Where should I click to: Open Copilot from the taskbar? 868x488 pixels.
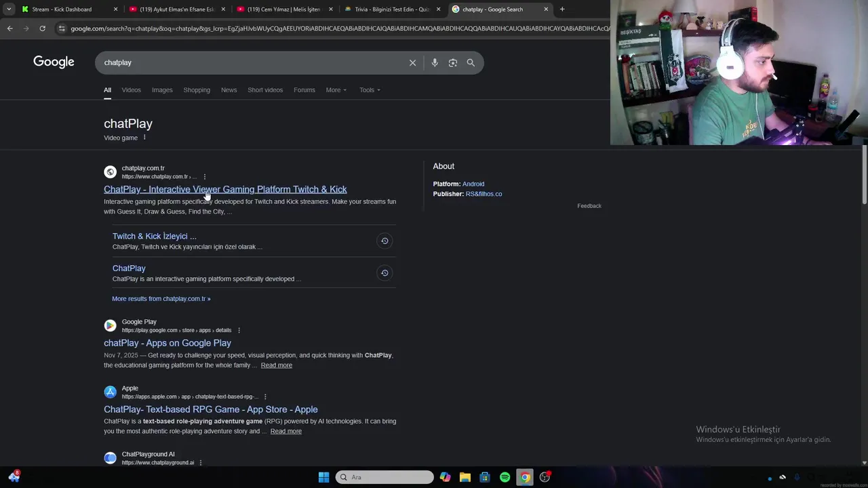tap(445, 477)
